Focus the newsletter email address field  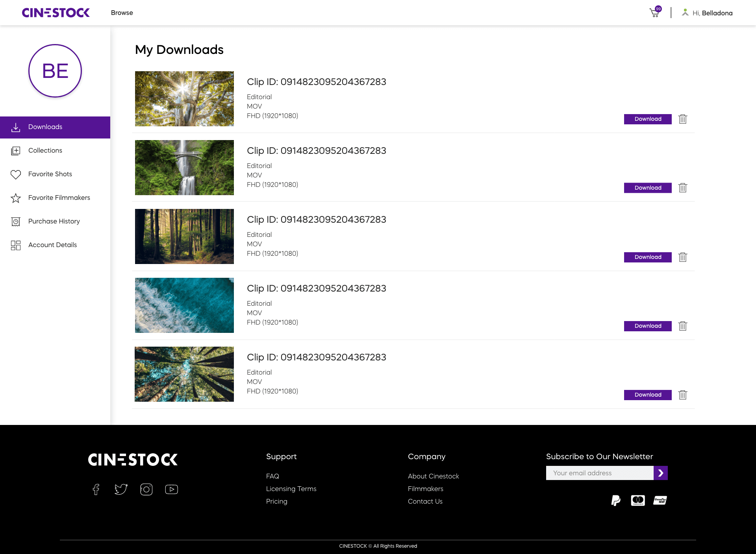pos(599,473)
